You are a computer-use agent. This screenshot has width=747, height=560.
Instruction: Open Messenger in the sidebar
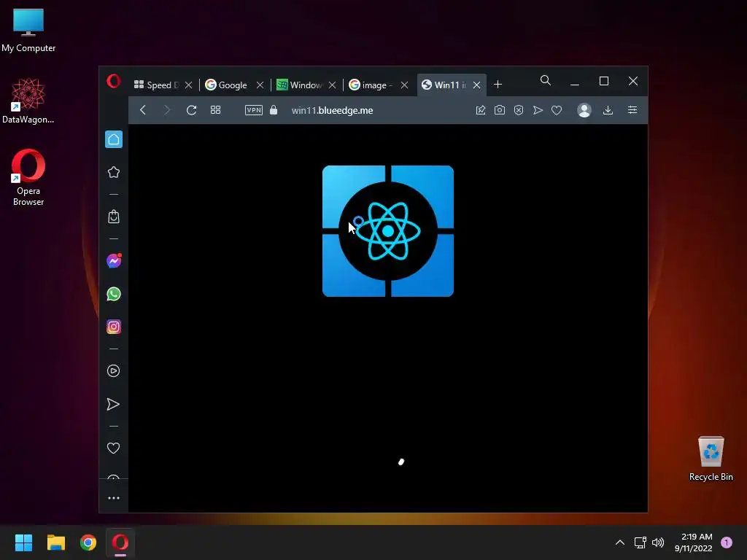pyautogui.click(x=114, y=261)
